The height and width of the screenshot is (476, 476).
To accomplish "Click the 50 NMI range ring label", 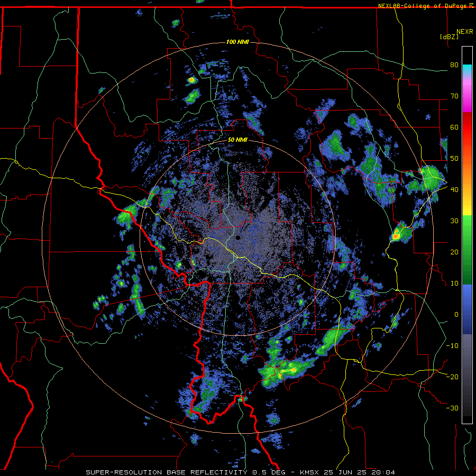I will 237,140.
